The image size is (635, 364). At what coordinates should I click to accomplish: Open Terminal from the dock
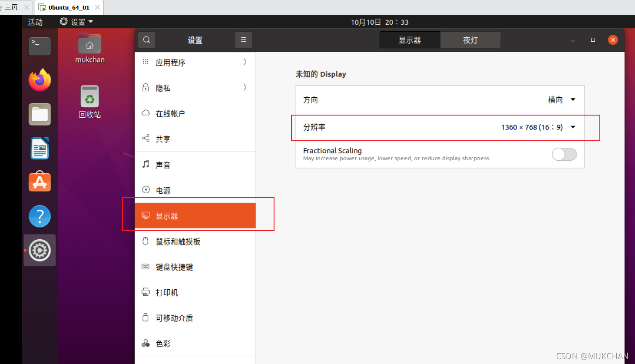pos(40,46)
